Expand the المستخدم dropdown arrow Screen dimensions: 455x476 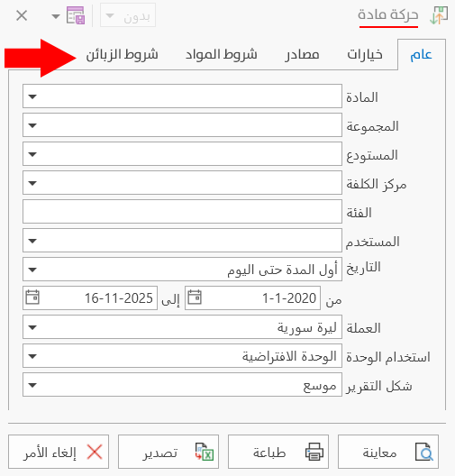click(32, 241)
